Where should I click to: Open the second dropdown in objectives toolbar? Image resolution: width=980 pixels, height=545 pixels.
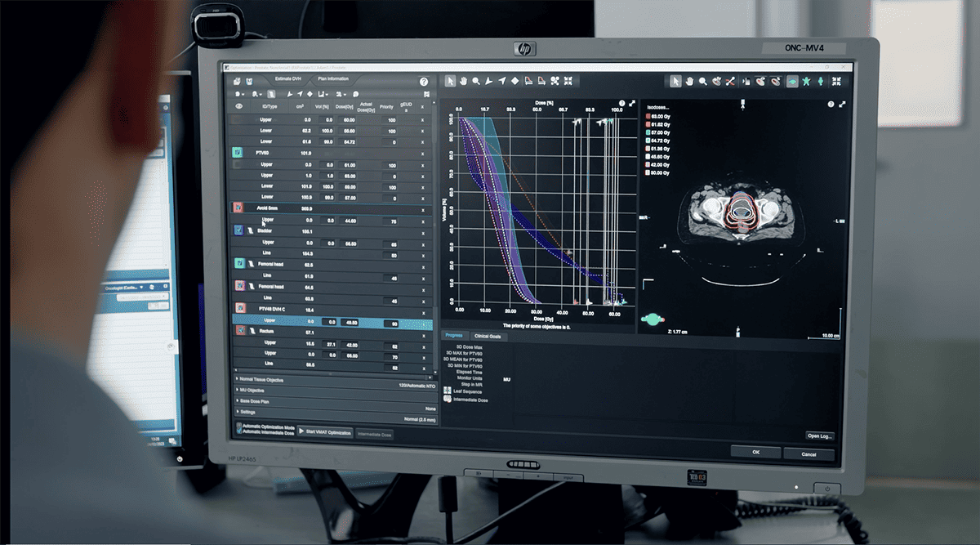257,94
